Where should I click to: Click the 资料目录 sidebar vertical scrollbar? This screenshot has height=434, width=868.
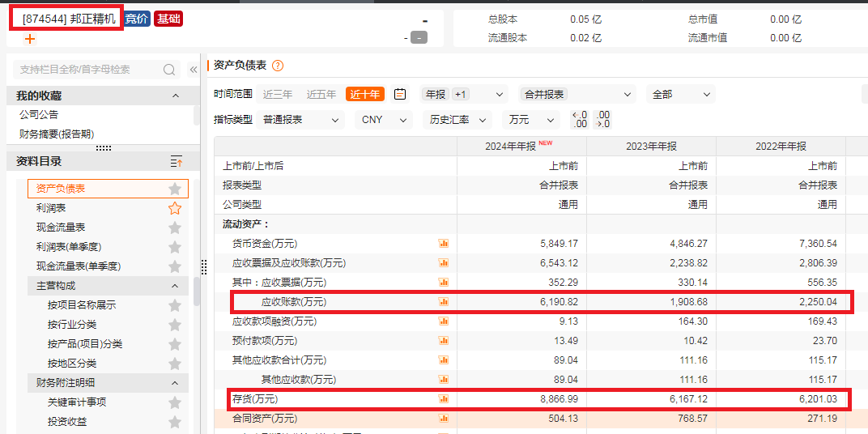point(197,291)
